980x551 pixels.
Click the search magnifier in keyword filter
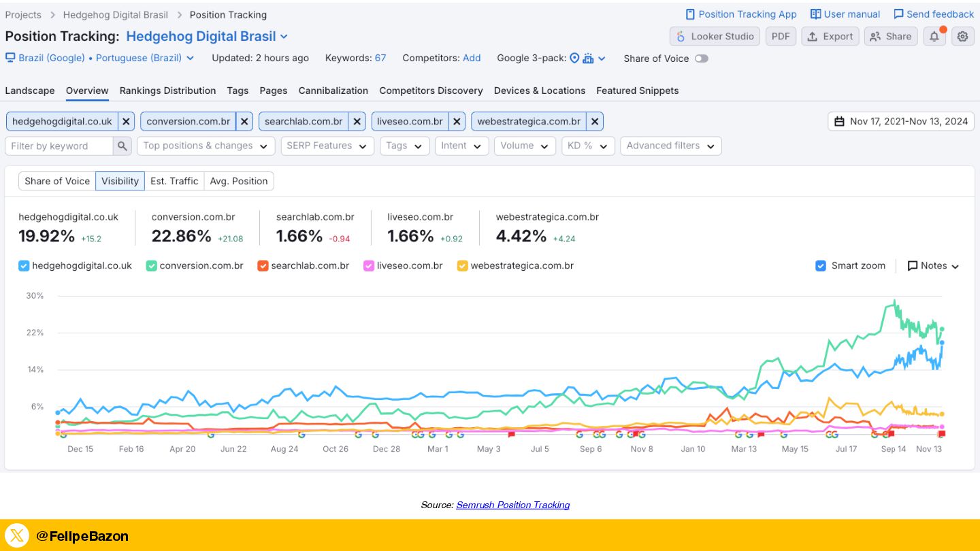tap(122, 146)
